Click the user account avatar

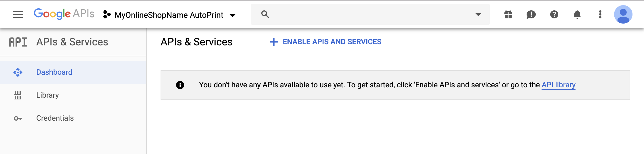click(x=623, y=14)
